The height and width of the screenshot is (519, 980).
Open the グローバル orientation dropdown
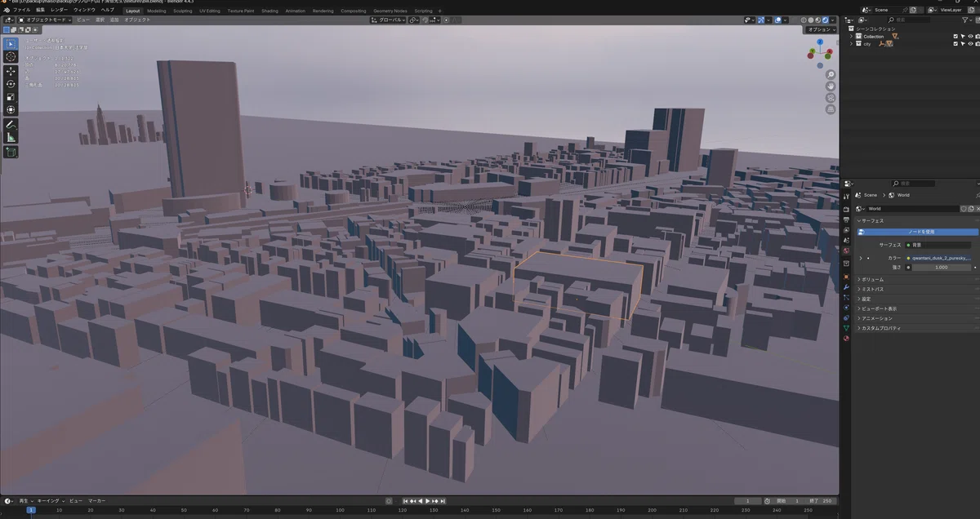(x=388, y=20)
